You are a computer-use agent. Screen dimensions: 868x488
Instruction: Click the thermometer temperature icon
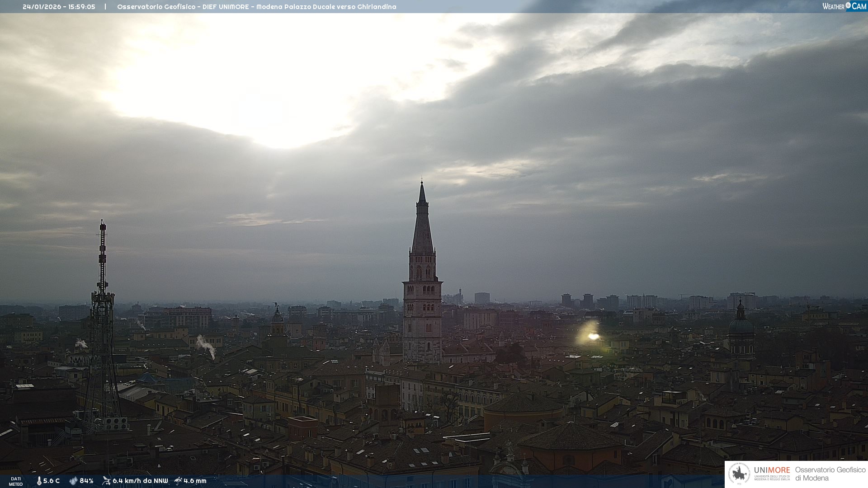[39, 481]
